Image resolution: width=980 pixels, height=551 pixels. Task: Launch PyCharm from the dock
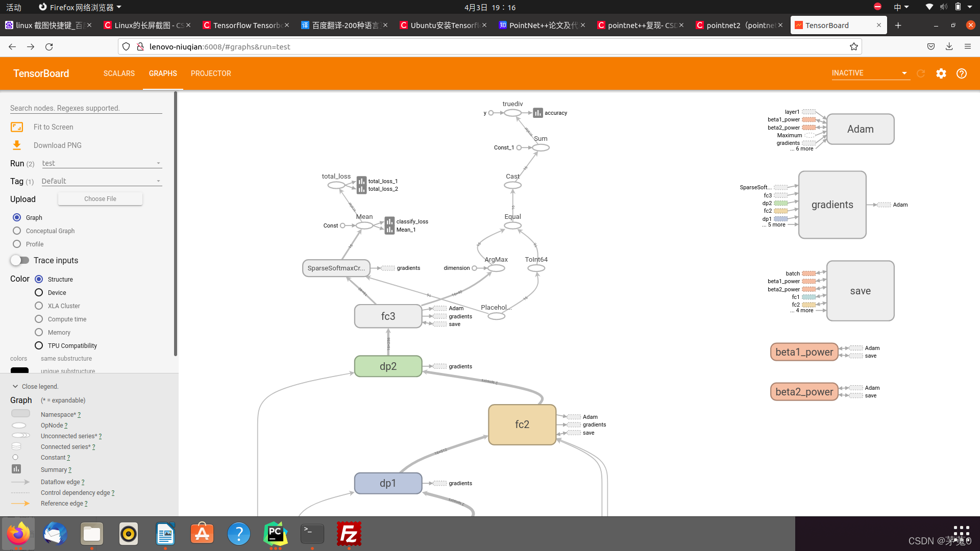tap(276, 534)
